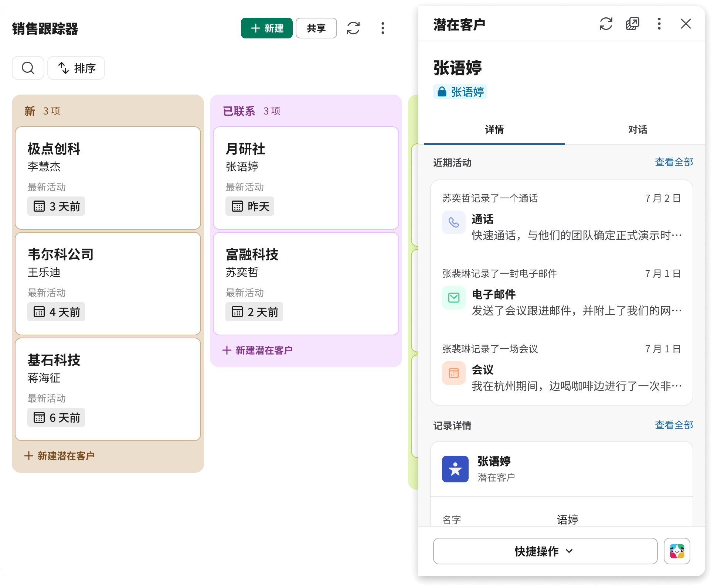Click 新建潜在客户 in the 新 column
Image resolution: width=714 pixels, height=588 pixels.
(59, 456)
